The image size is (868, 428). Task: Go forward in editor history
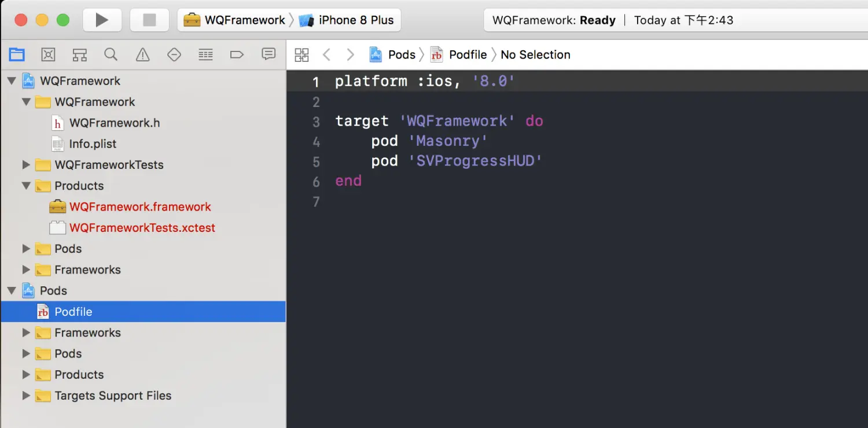350,55
